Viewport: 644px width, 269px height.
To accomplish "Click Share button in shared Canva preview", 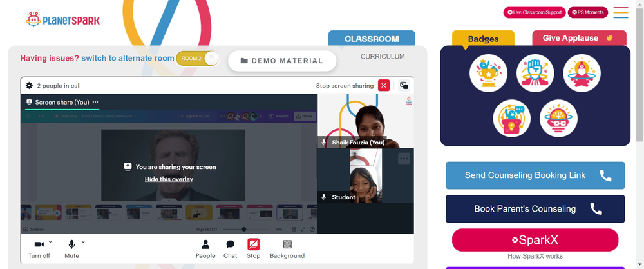I will coord(305,116).
